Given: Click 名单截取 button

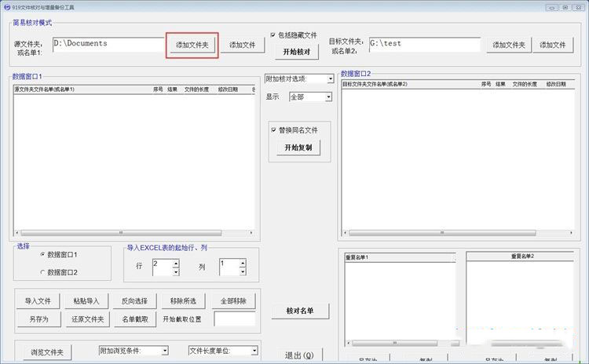Looking at the screenshot, I should tap(135, 319).
